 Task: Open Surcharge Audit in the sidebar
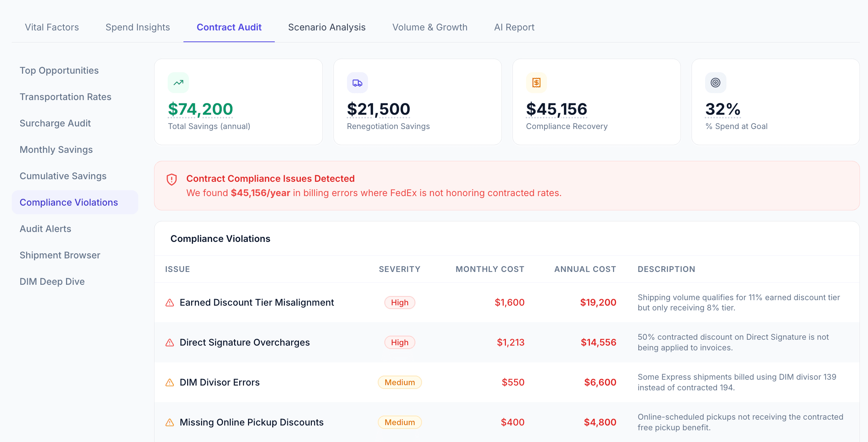tap(55, 123)
